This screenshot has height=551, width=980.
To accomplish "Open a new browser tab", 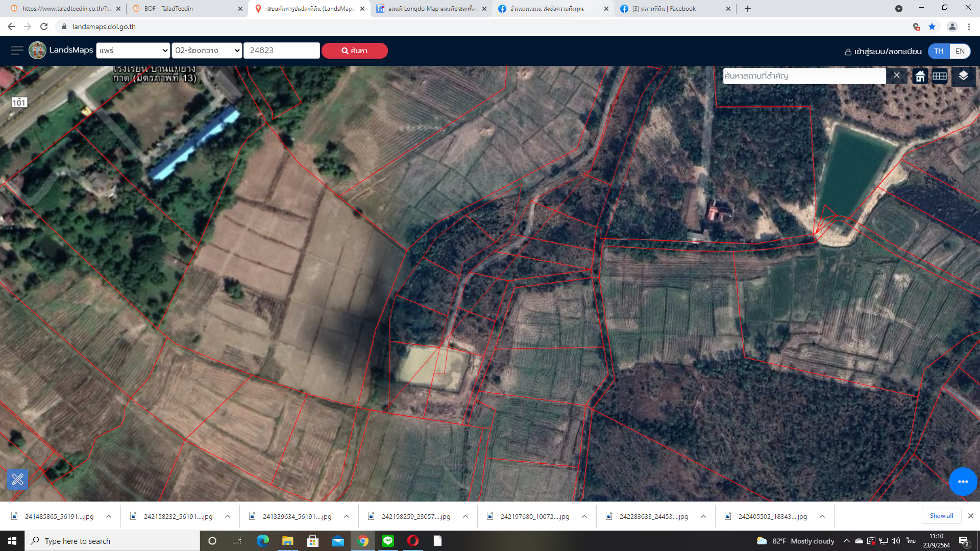I will pyautogui.click(x=748, y=9).
